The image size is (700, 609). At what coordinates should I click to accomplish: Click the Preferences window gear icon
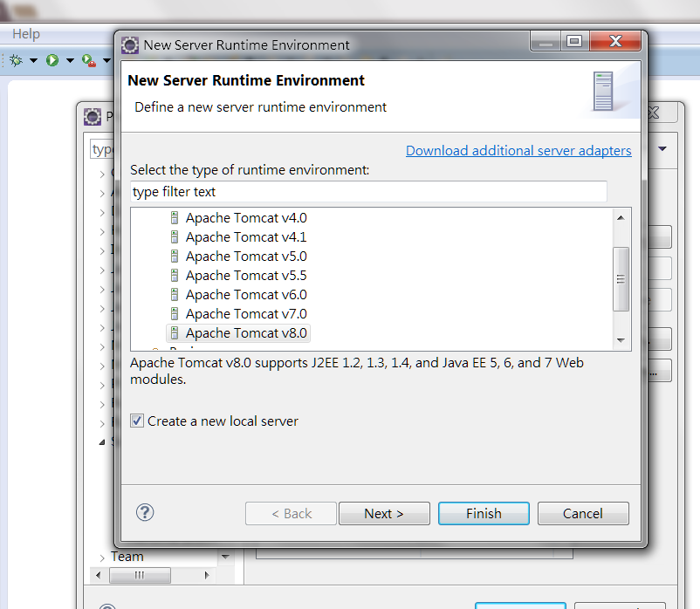click(x=93, y=117)
